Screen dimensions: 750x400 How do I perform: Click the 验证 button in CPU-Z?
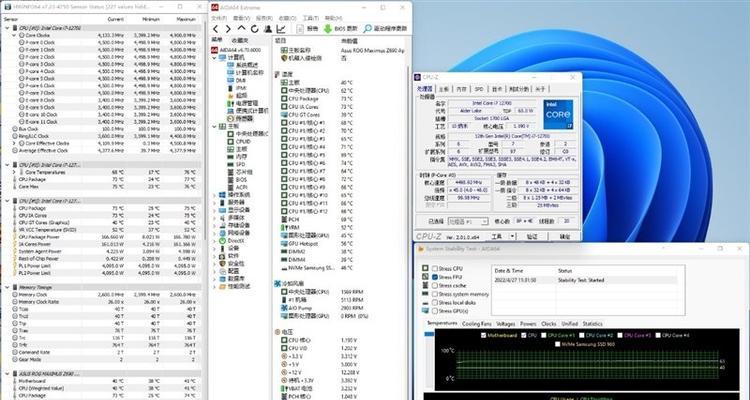[x=532, y=236]
